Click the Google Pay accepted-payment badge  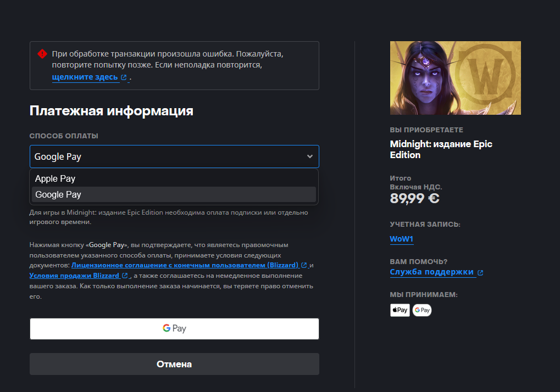point(422,310)
